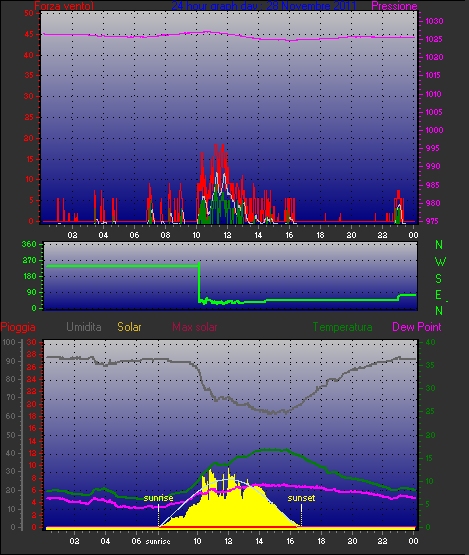Click the S compass letter
Screen dimensions: 469x555
pyautogui.click(x=439, y=279)
